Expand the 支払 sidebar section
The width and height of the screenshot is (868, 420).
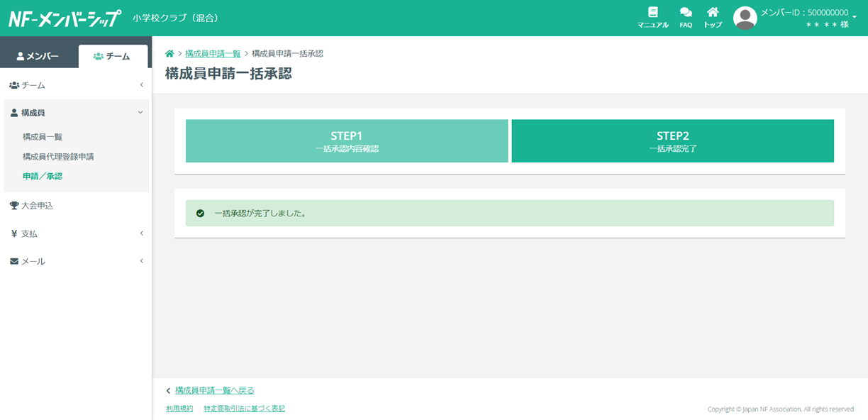click(76, 233)
